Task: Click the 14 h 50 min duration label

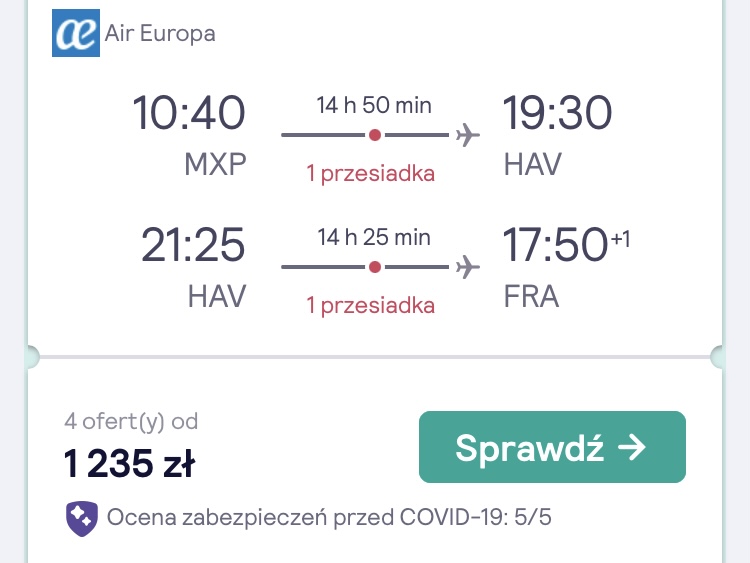Action: pos(374,105)
